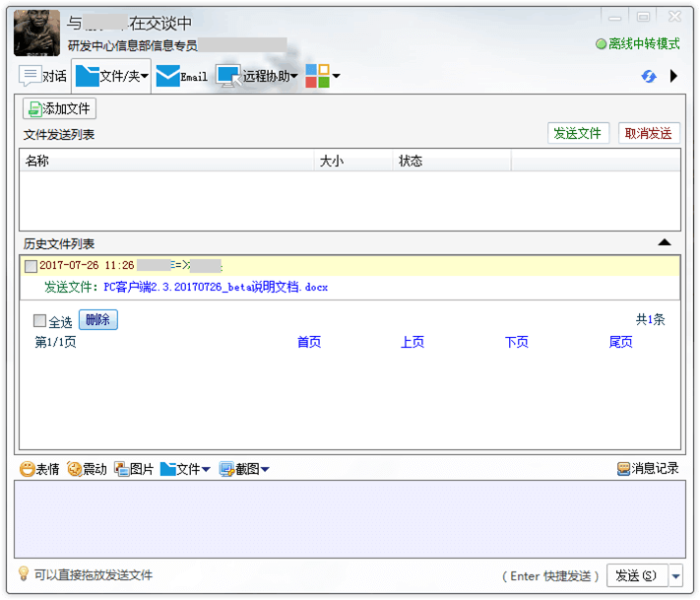
Task: Open send options arrow beside 发送
Action: coord(676,575)
